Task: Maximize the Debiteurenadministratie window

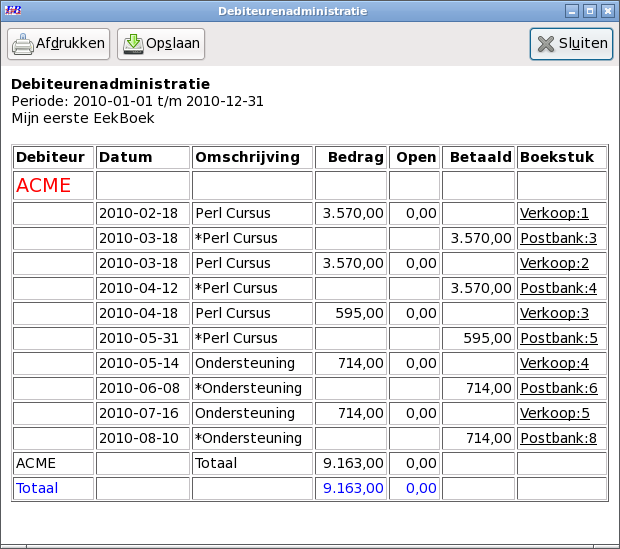Action: (589, 11)
